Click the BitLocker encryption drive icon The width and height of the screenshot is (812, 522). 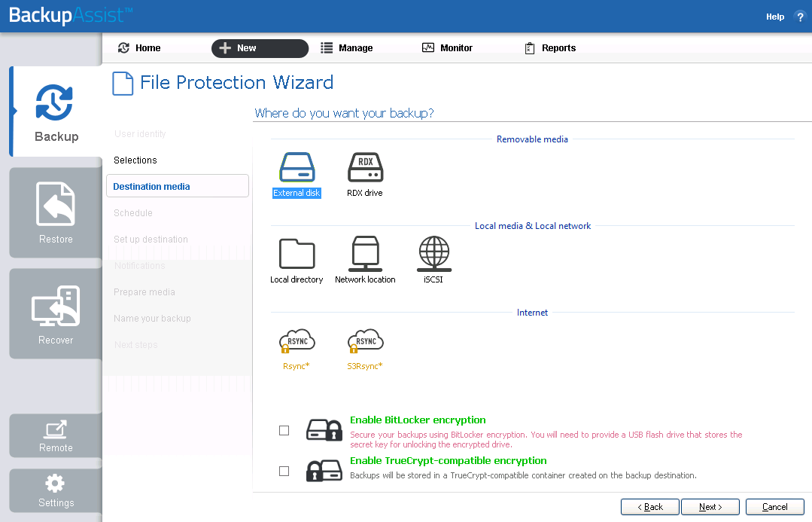[324, 430]
